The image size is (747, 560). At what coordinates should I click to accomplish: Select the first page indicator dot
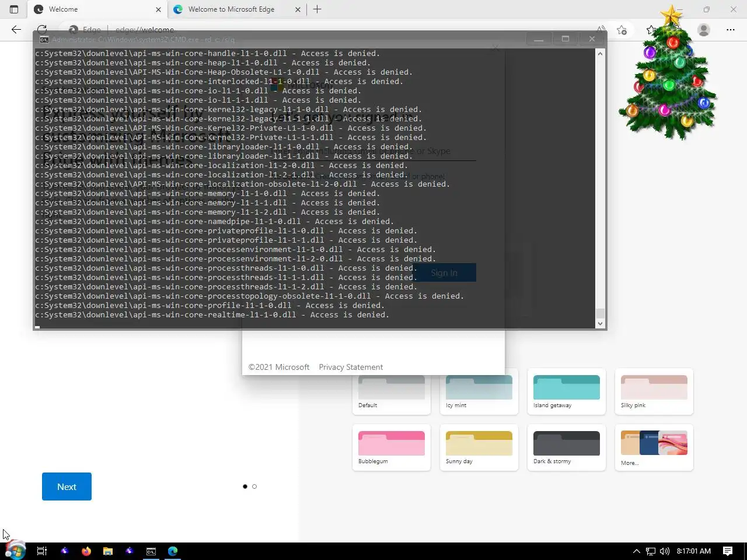245,487
